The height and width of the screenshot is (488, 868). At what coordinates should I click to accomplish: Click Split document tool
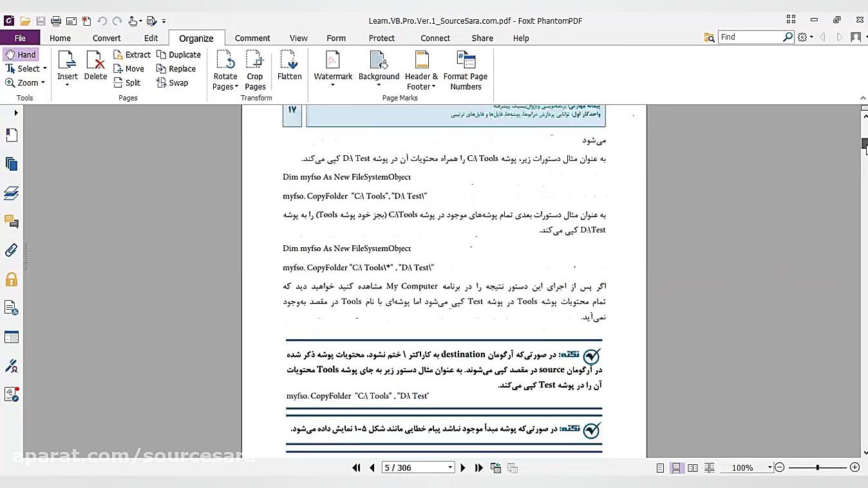127,83
